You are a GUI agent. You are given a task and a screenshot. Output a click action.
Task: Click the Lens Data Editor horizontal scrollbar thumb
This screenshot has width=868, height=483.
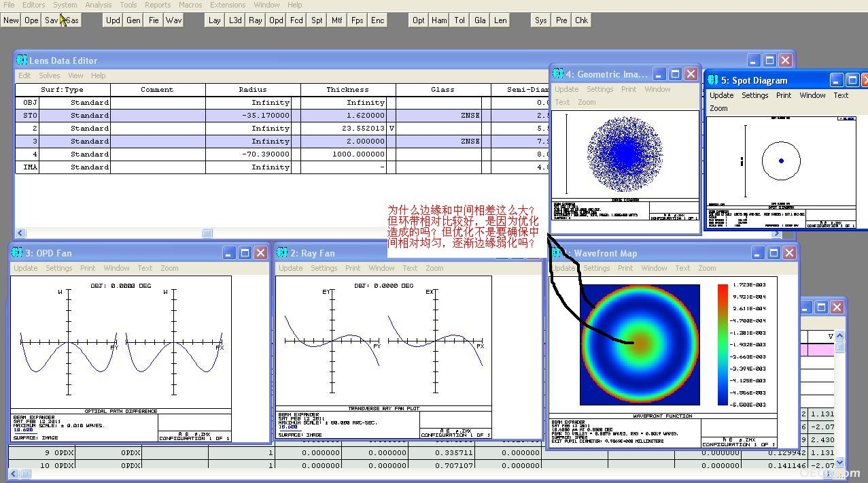(207, 233)
